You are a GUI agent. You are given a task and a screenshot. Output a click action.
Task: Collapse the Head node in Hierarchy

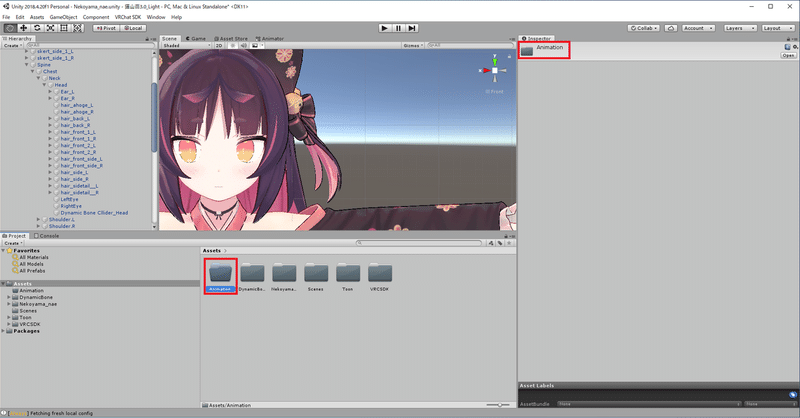44,85
